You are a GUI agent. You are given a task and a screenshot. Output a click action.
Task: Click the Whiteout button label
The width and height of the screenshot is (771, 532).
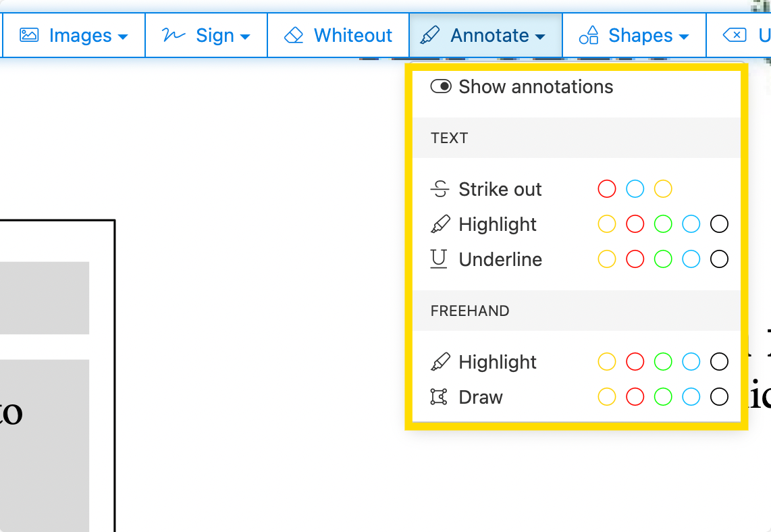352,35
